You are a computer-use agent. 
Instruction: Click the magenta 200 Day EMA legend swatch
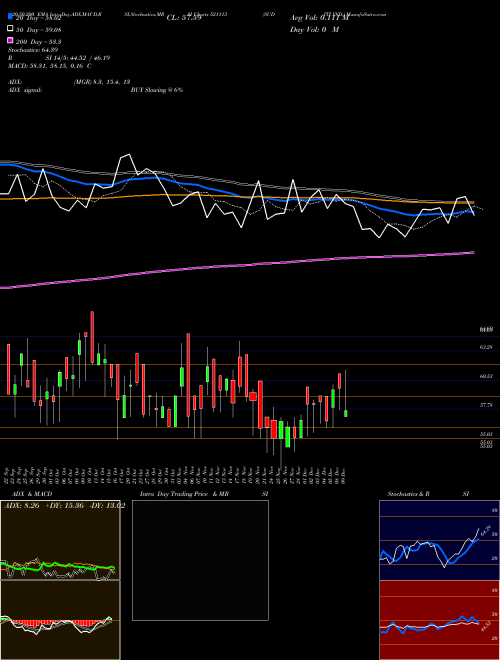click(10, 41)
